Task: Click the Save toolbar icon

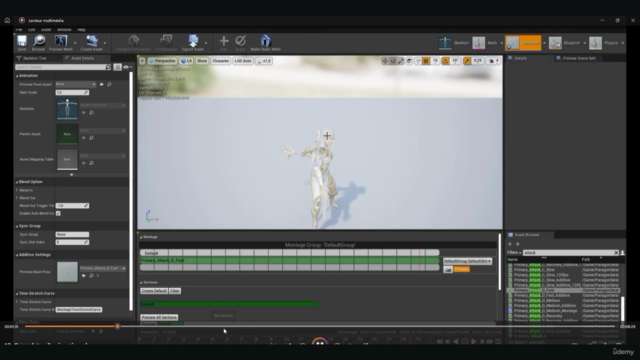Action: point(22,41)
